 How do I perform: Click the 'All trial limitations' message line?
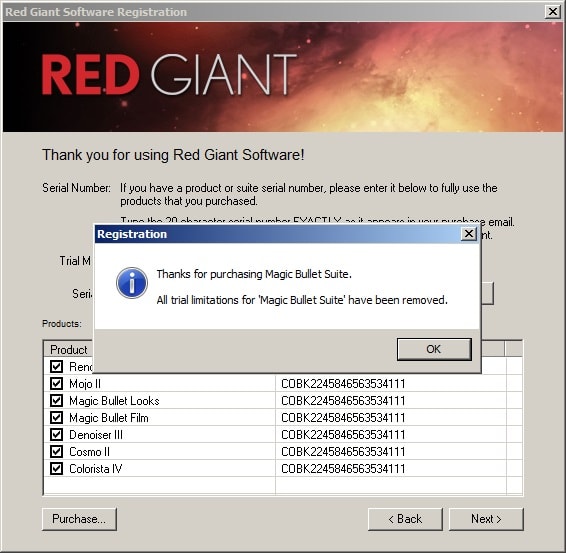tap(302, 300)
